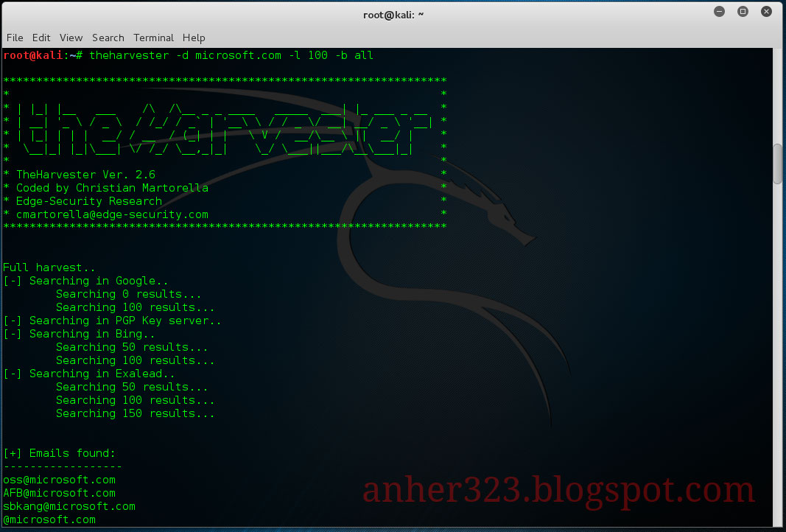Click the Emails found: heading

pos(59,453)
